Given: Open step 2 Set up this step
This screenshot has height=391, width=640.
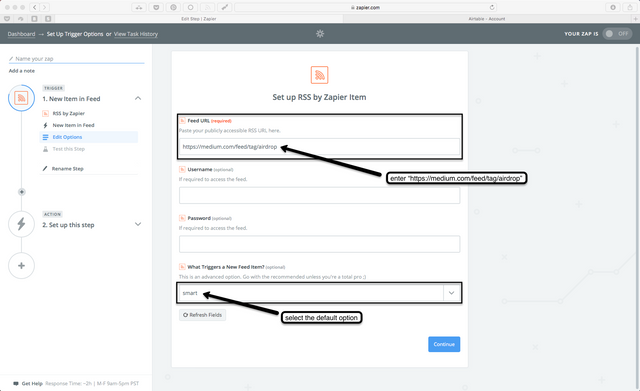Looking at the screenshot, I should [68, 225].
